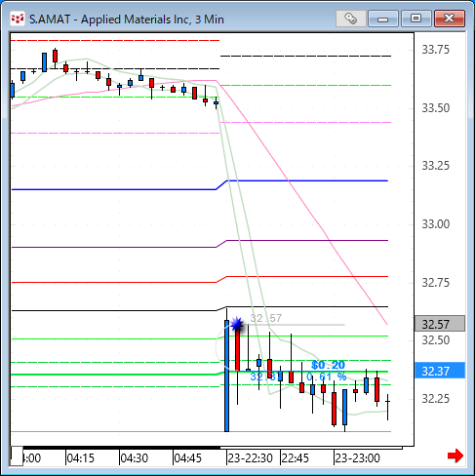Click the 22:45 time axis label
This screenshot has width=475, height=476.
coord(295,458)
